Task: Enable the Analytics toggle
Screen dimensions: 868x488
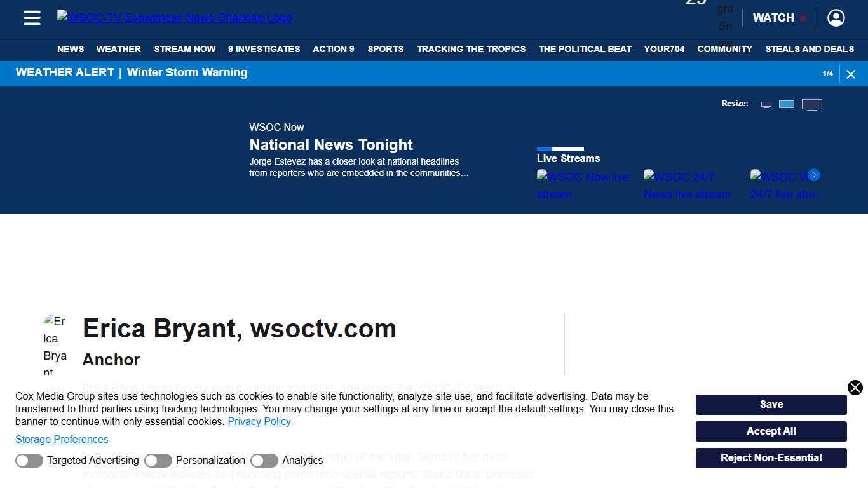Action: tap(264, 460)
